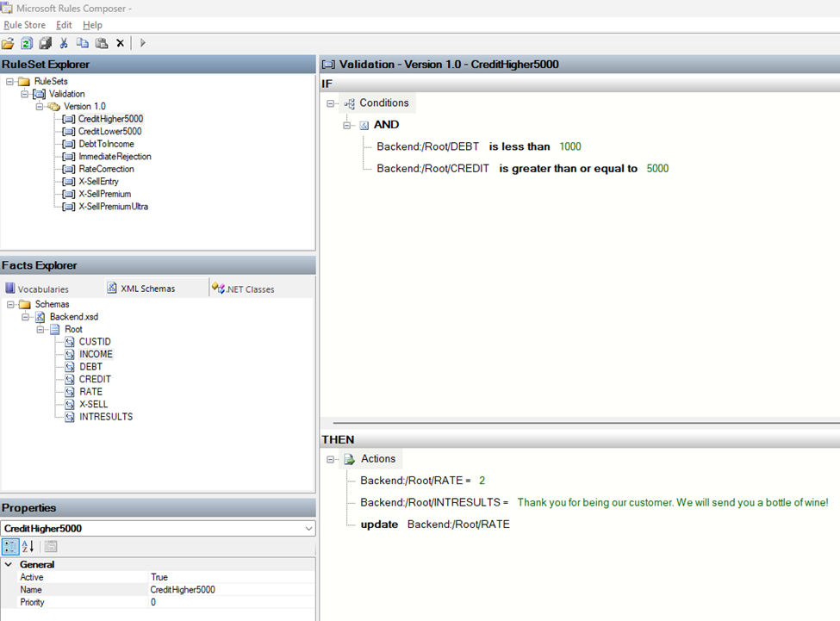Click the Paste toolbar icon
Image resolution: width=840 pixels, height=621 pixels.
click(x=101, y=43)
